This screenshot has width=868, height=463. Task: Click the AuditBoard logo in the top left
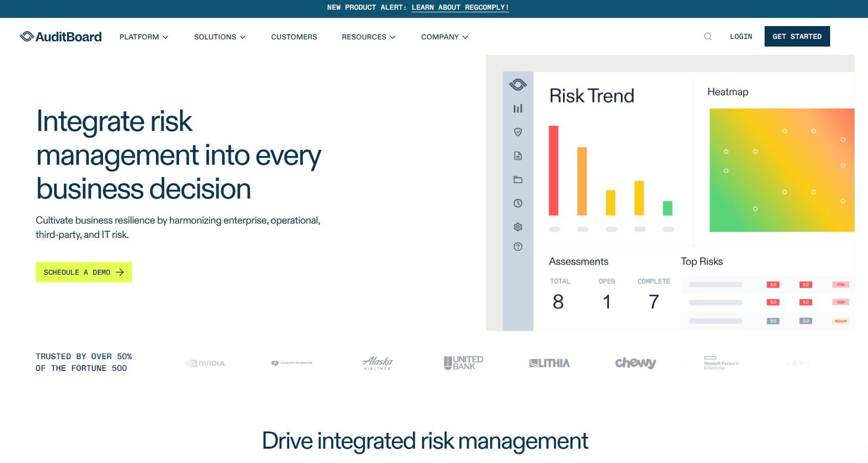(60, 36)
